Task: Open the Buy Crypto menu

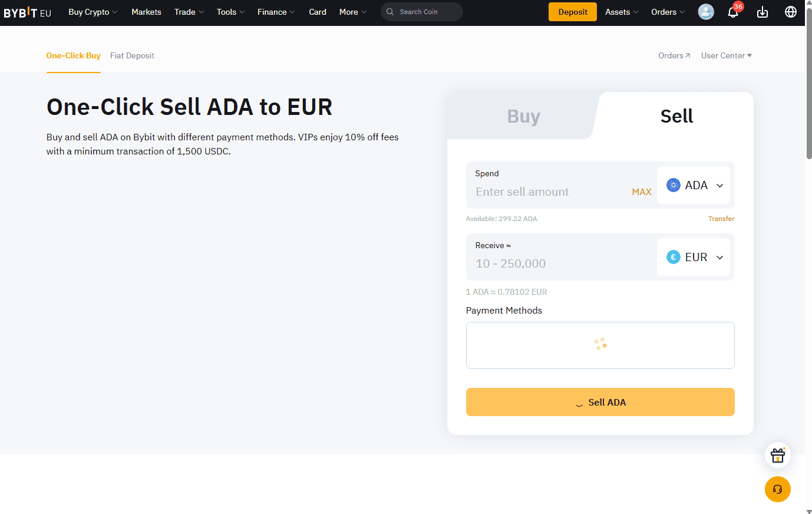Action: 93,12
